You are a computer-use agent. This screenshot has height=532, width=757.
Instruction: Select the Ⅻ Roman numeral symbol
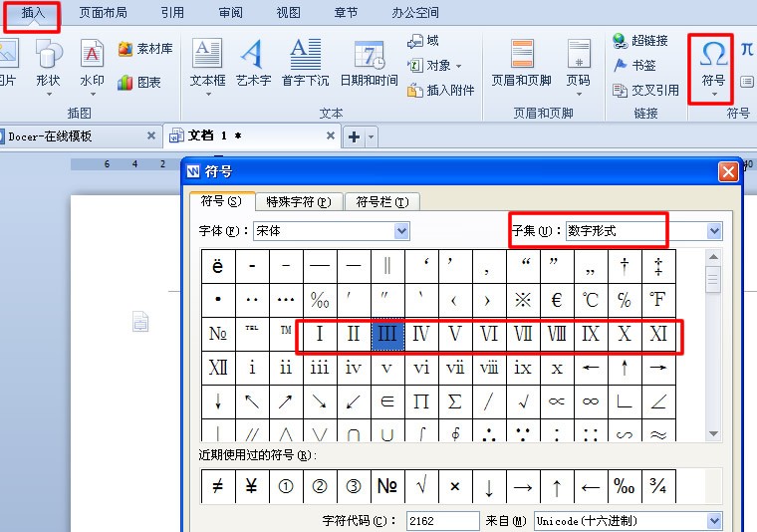[x=218, y=368]
